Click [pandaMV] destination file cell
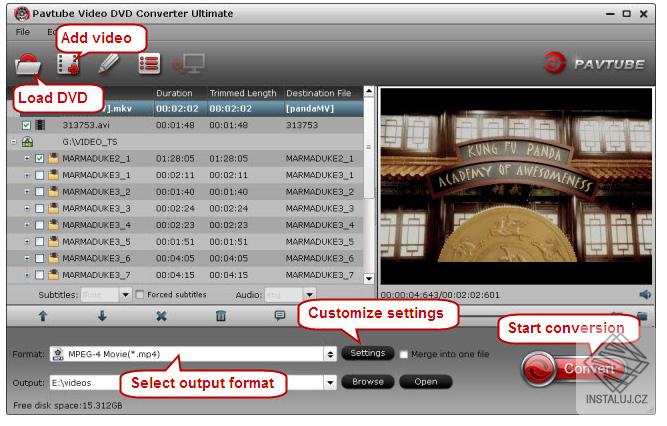This screenshot has height=426, width=667. coord(310,109)
